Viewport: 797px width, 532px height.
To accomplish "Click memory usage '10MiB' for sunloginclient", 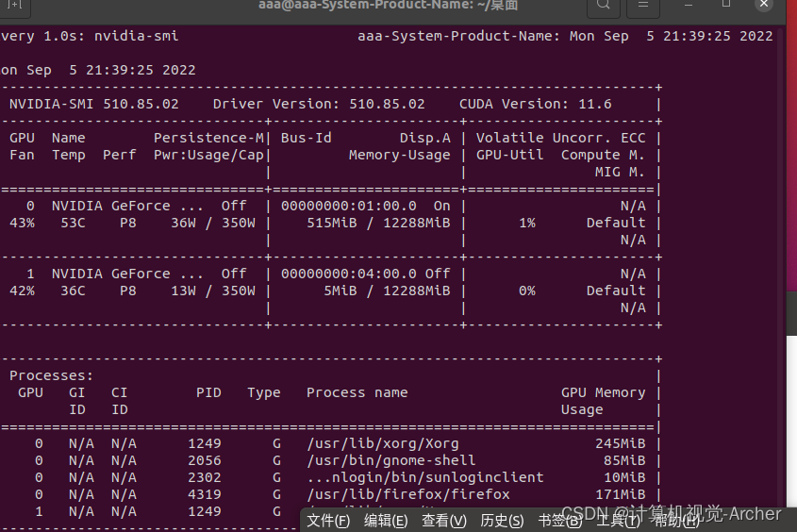I will (x=624, y=477).
